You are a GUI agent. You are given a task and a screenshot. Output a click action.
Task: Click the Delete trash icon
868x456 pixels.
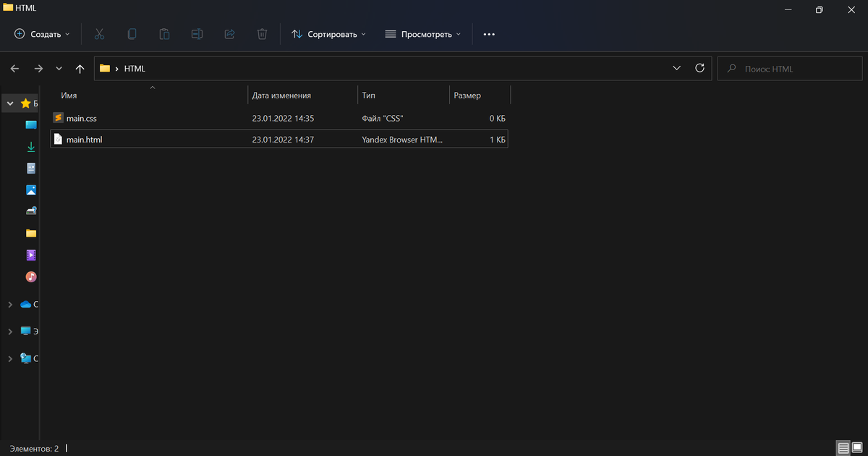(262, 34)
